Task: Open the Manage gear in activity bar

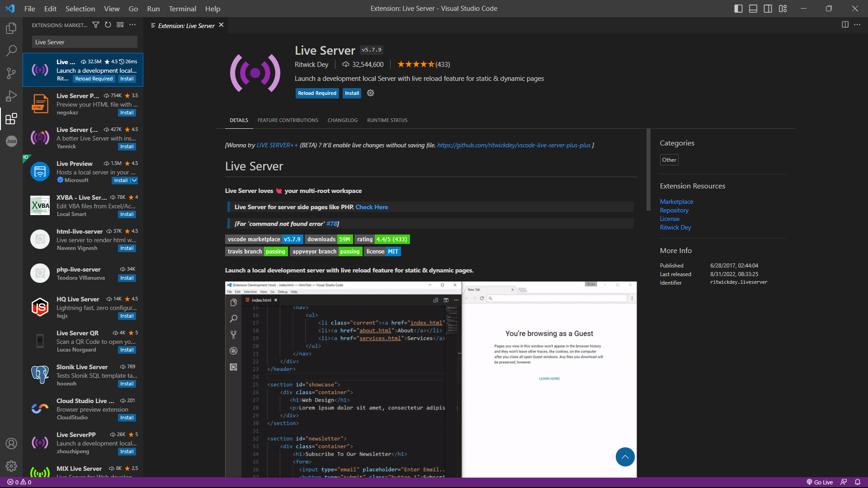Action: [11, 466]
